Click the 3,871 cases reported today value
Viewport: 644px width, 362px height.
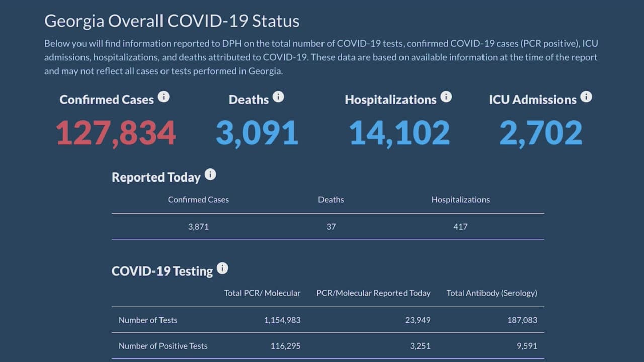(x=198, y=227)
